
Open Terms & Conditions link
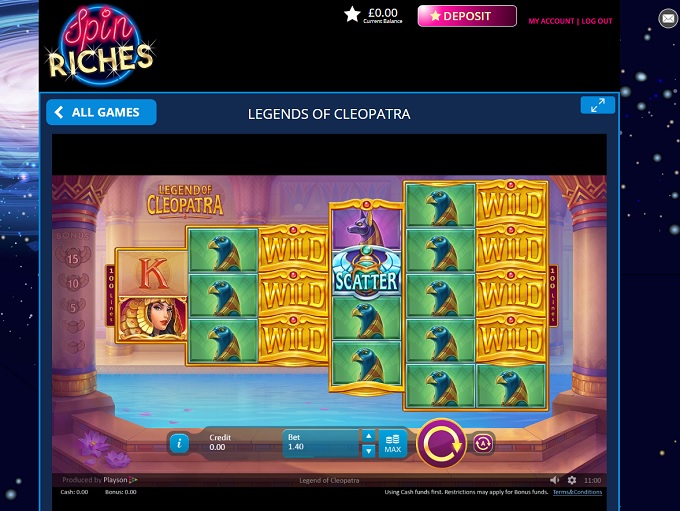577,492
